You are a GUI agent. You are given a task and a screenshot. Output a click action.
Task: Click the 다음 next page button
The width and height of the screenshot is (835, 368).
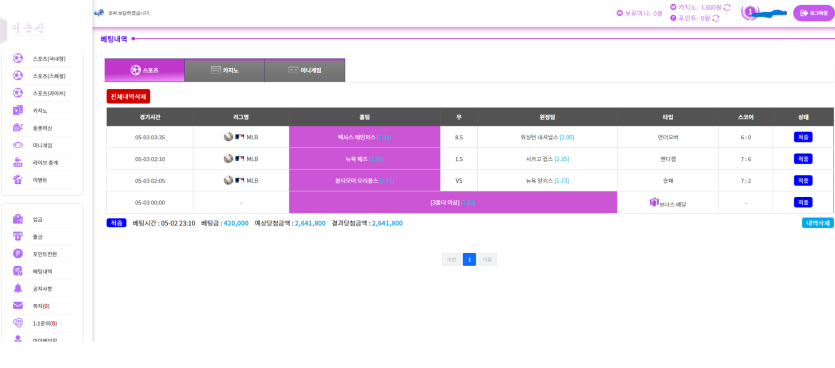[x=487, y=259]
